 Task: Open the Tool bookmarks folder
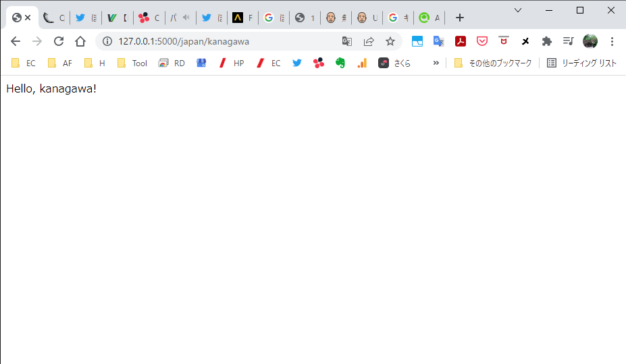(x=132, y=63)
